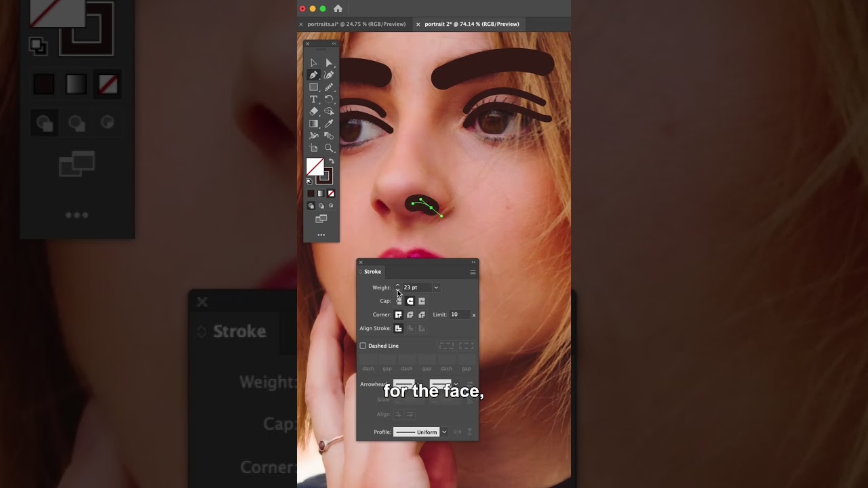Select the Type tool
Viewport: 868px width, 488px height.
click(313, 100)
